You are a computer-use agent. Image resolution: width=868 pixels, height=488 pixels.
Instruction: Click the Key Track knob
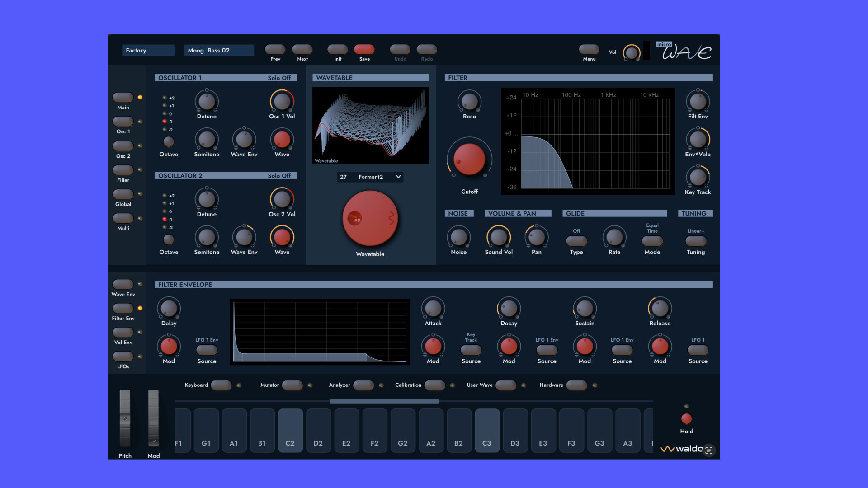click(x=698, y=177)
